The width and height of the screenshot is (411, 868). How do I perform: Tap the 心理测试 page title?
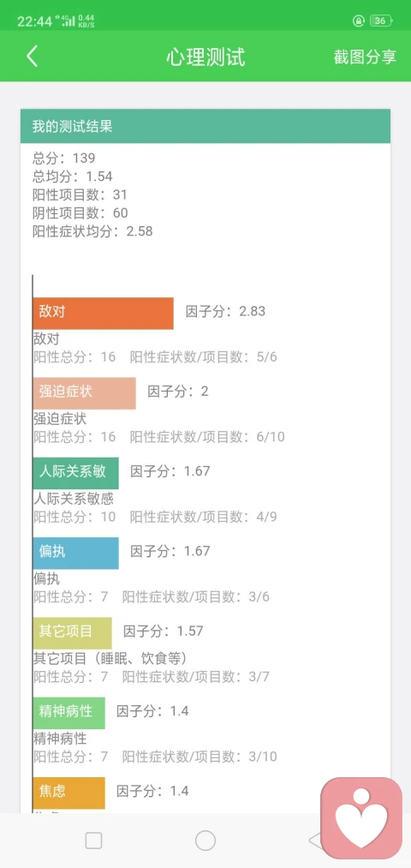(205, 57)
